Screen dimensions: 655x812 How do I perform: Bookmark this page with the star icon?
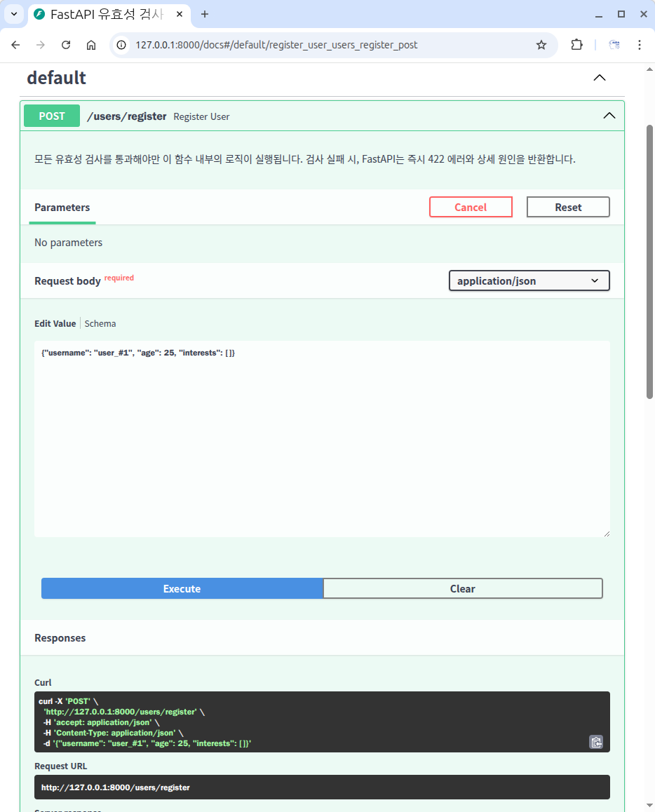(541, 45)
